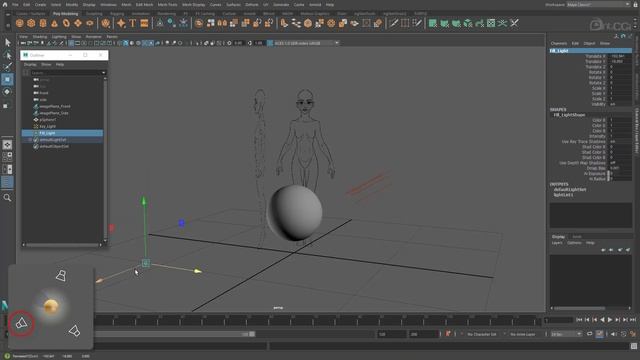Open the Outliner search options arrow
This screenshot has height=360, width=640.
pos(103,73)
